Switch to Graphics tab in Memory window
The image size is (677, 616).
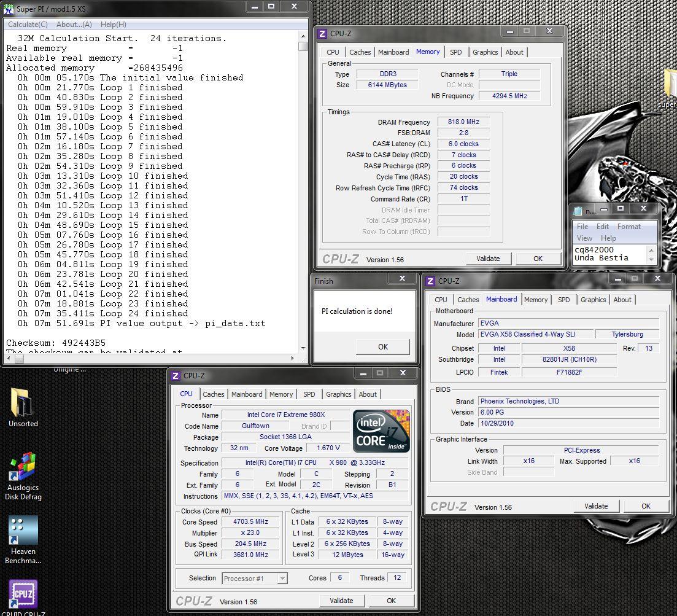pos(486,52)
